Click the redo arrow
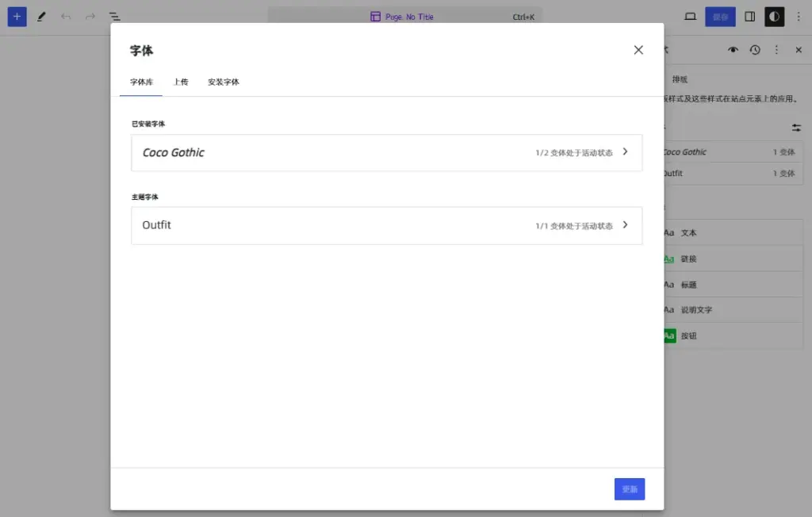The width and height of the screenshot is (812, 517). pyautogui.click(x=90, y=17)
